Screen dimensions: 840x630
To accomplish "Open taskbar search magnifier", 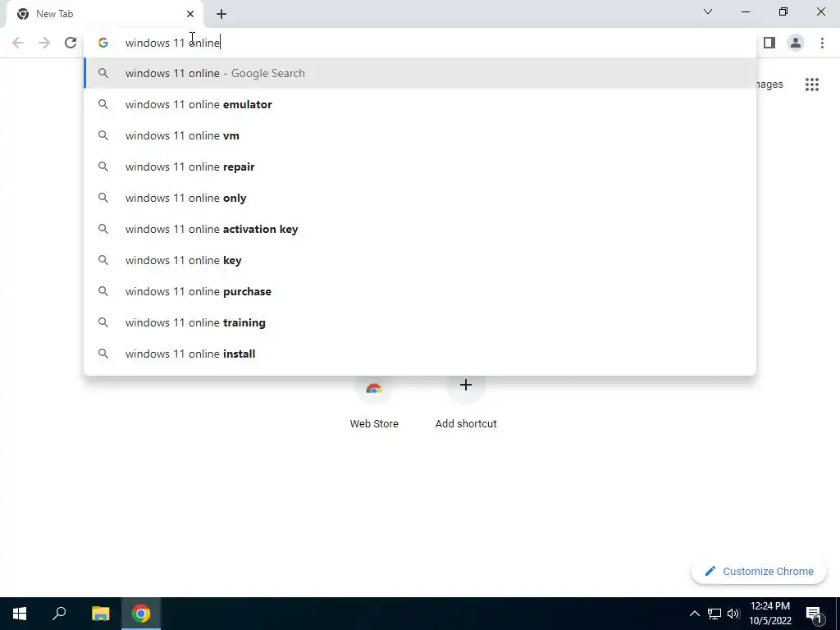I will click(59, 614).
